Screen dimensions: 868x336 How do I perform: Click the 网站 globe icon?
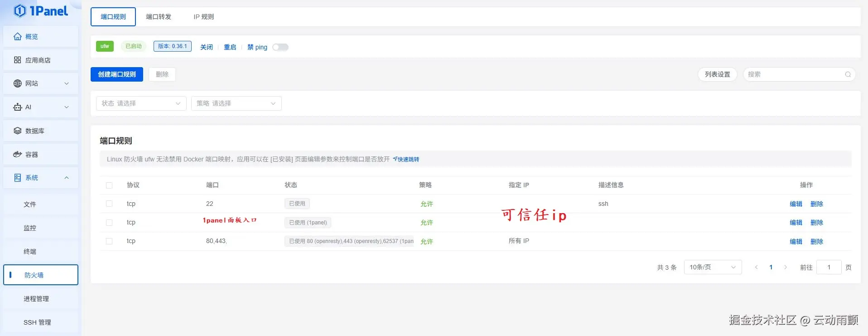tap(18, 83)
